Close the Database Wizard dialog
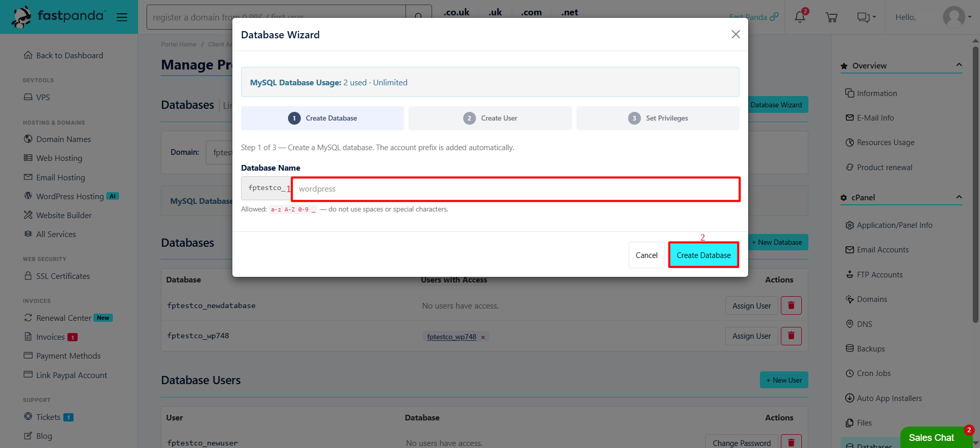 pyautogui.click(x=735, y=34)
